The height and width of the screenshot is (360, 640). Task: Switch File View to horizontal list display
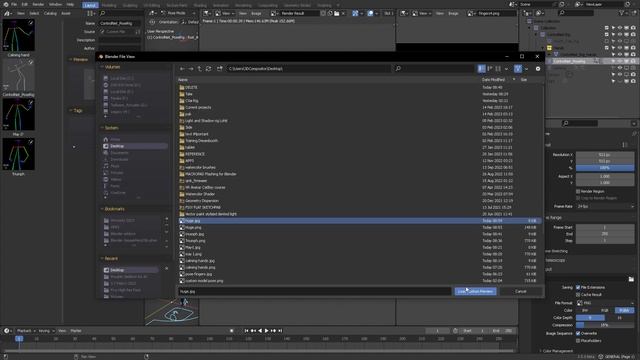pos(490,69)
